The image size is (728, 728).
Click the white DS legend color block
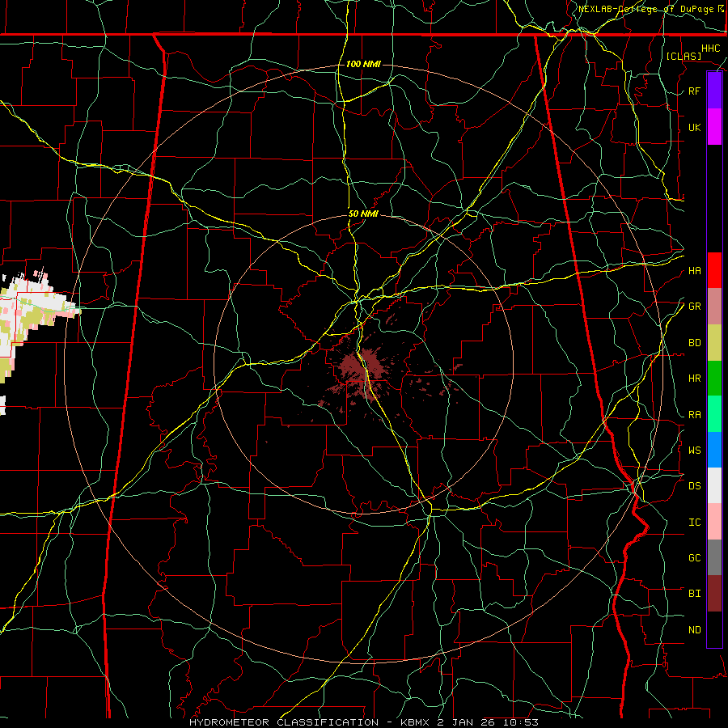click(714, 485)
